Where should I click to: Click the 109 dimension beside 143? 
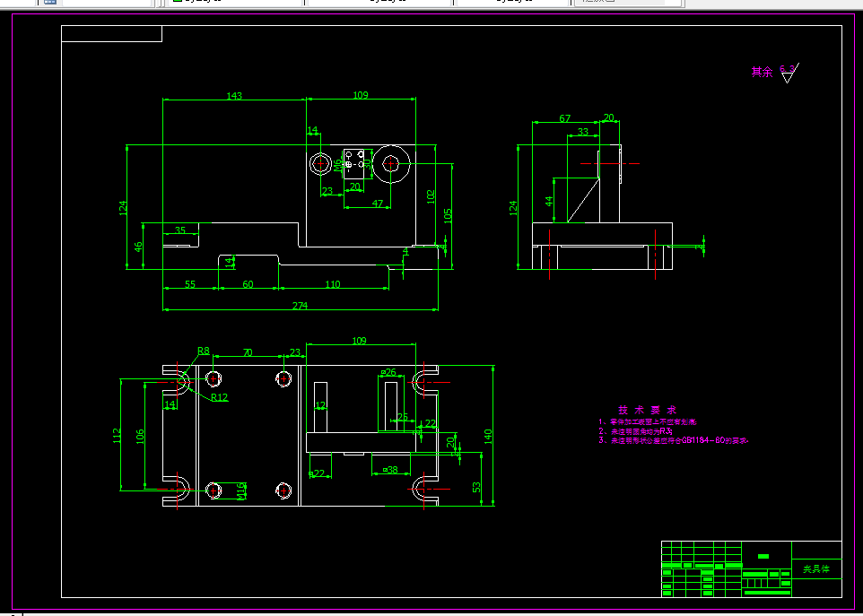click(x=361, y=96)
